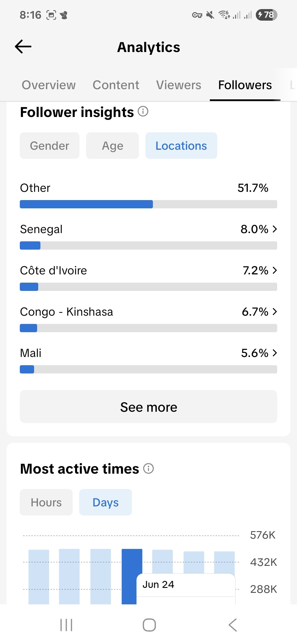Screen dimensions: 297x644
Task: Tap the battery indicator in status bar
Action: pyautogui.click(x=266, y=15)
